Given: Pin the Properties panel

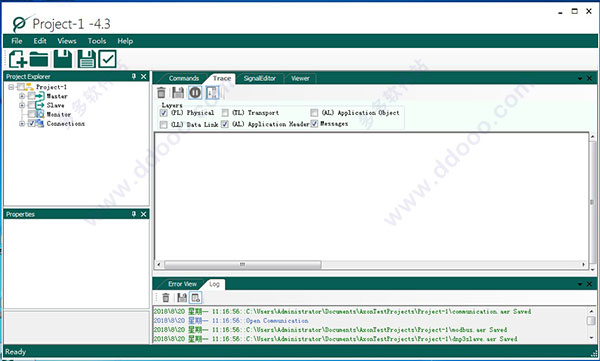Looking at the screenshot, I should 134,214.
